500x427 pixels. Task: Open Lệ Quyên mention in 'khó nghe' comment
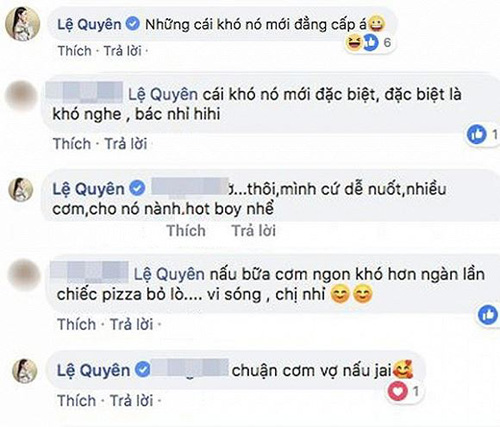click(163, 95)
